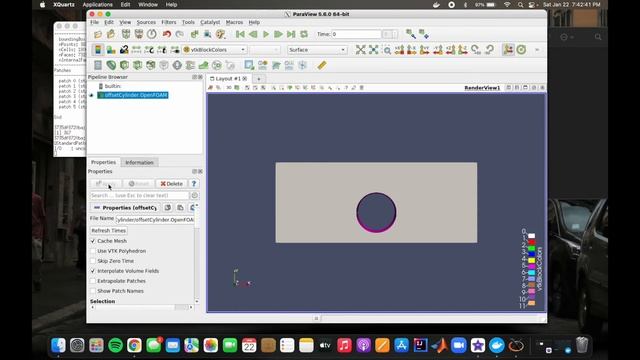Screen dimensions: 640x360
Task: Toggle animation loop button
Action: [x=304, y=34]
